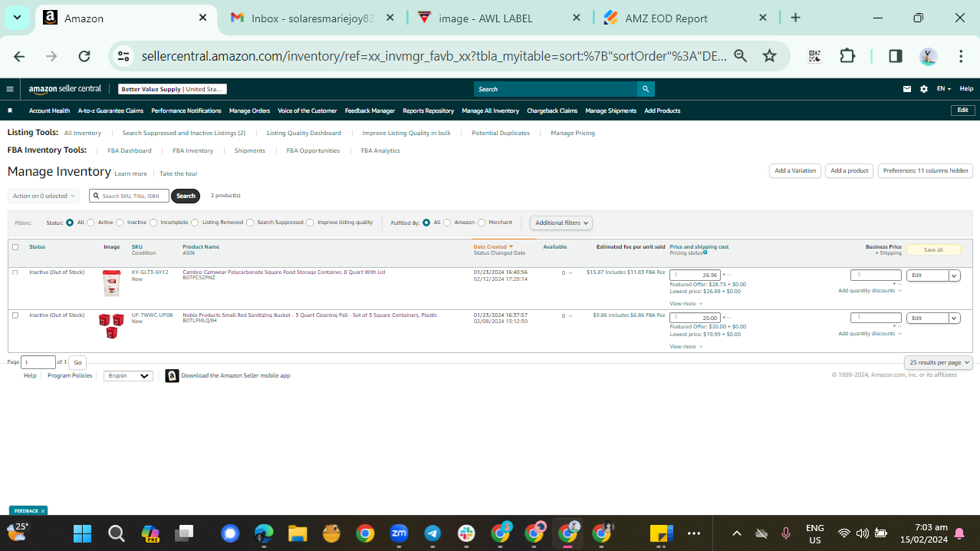Click the Add a product button
980x551 pixels.
(850, 170)
